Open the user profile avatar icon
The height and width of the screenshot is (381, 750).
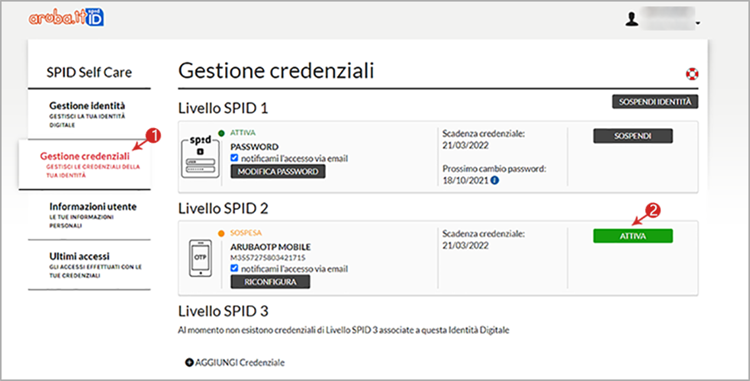tap(632, 19)
